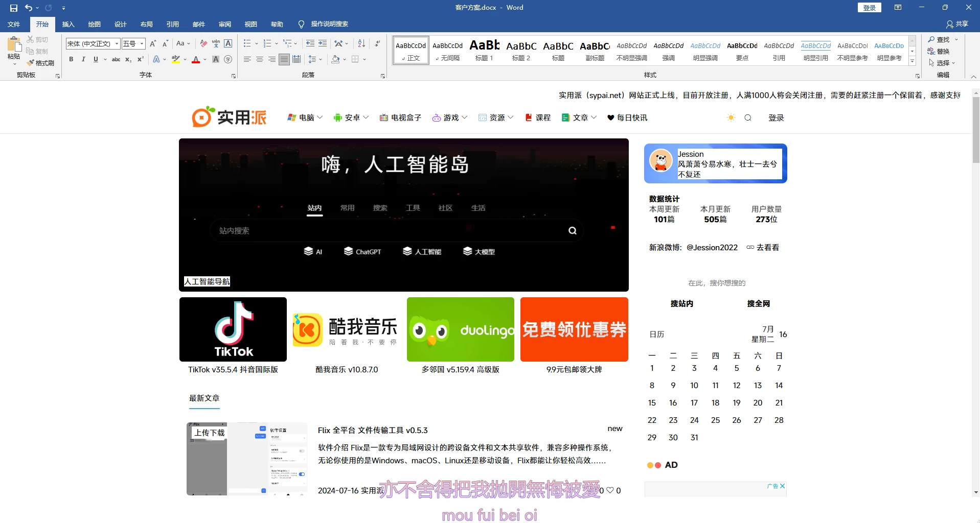Click the red font color swatch
980x523 pixels.
pyautogui.click(x=195, y=59)
